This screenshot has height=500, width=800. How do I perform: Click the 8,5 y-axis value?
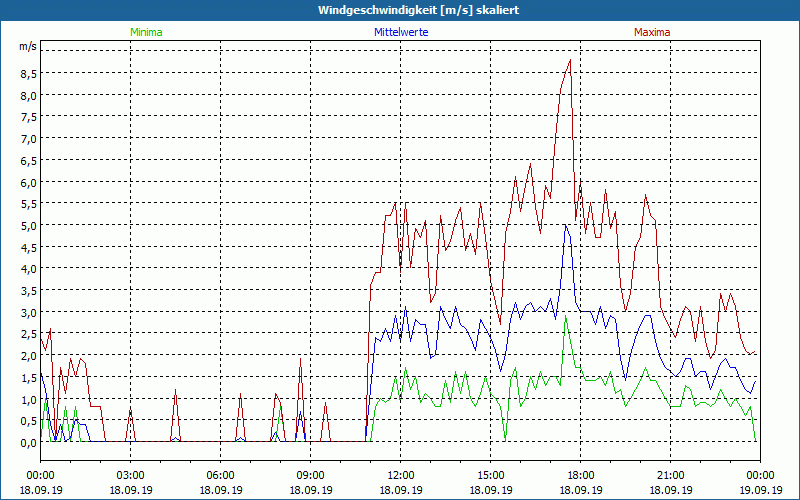28,73
